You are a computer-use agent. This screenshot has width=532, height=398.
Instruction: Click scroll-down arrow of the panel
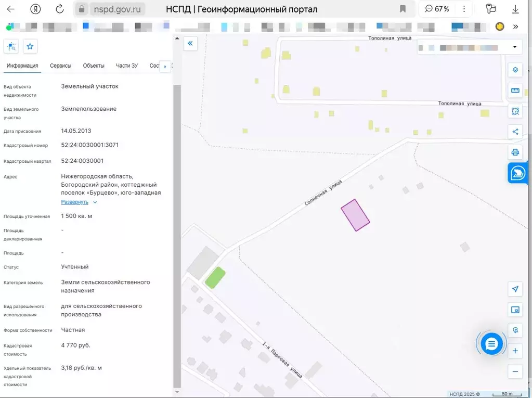(177, 392)
